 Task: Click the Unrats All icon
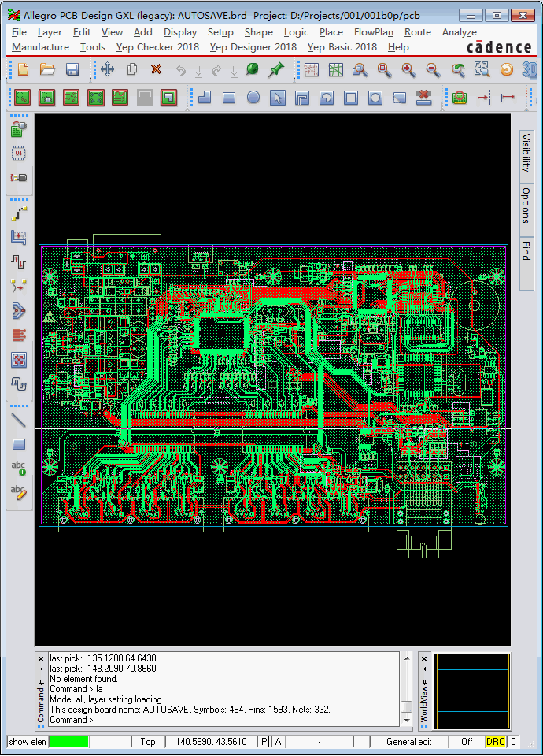coord(312,70)
